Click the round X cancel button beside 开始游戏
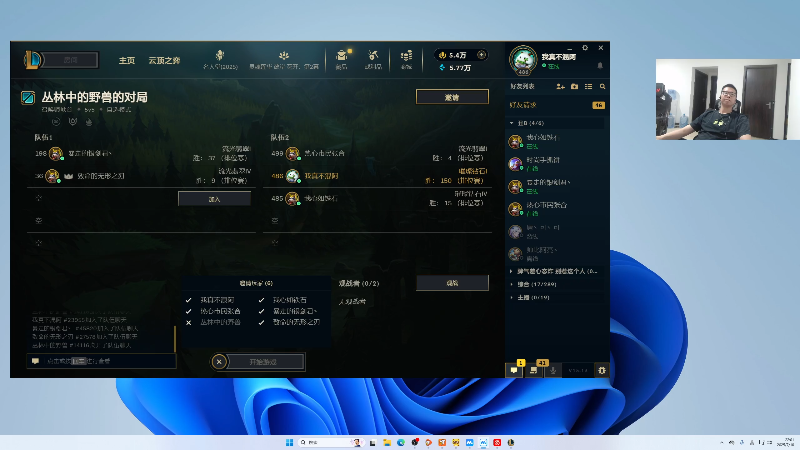 (219, 362)
